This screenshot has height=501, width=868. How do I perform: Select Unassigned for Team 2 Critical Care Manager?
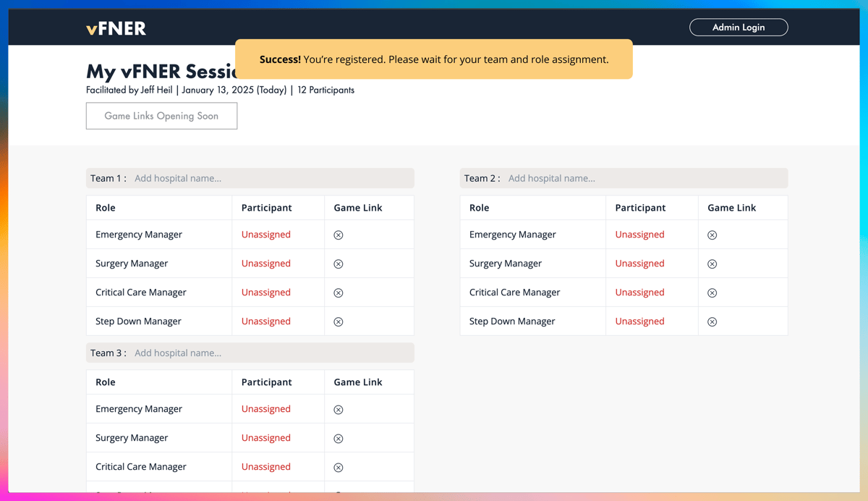pyautogui.click(x=640, y=292)
